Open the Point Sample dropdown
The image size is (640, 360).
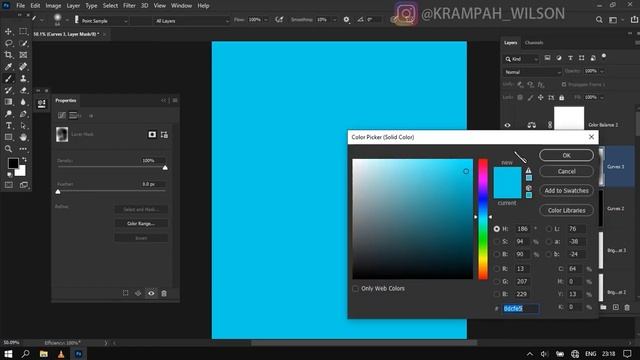(x=104, y=21)
